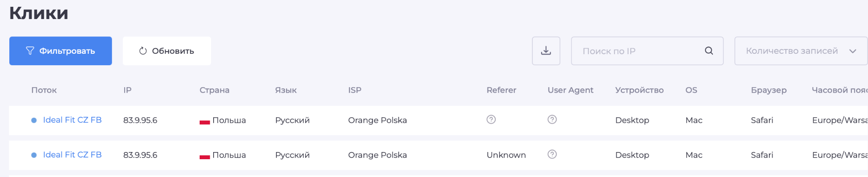Click the Страна column header

click(214, 90)
